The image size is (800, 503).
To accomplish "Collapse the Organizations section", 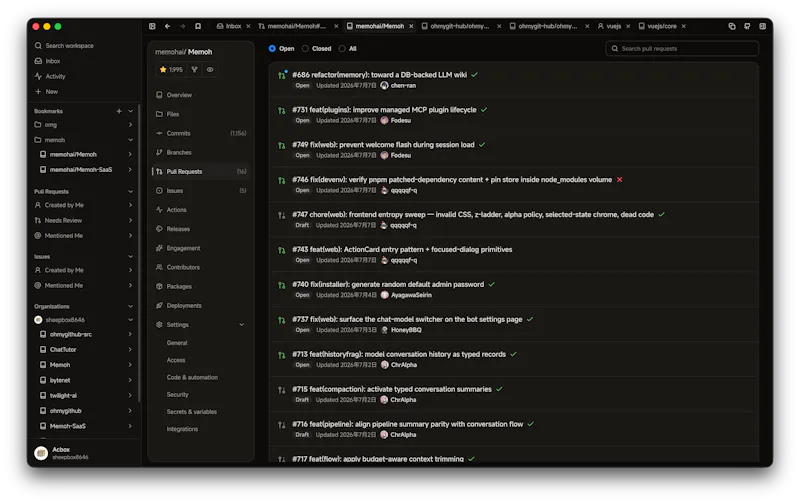I will point(131,306).
